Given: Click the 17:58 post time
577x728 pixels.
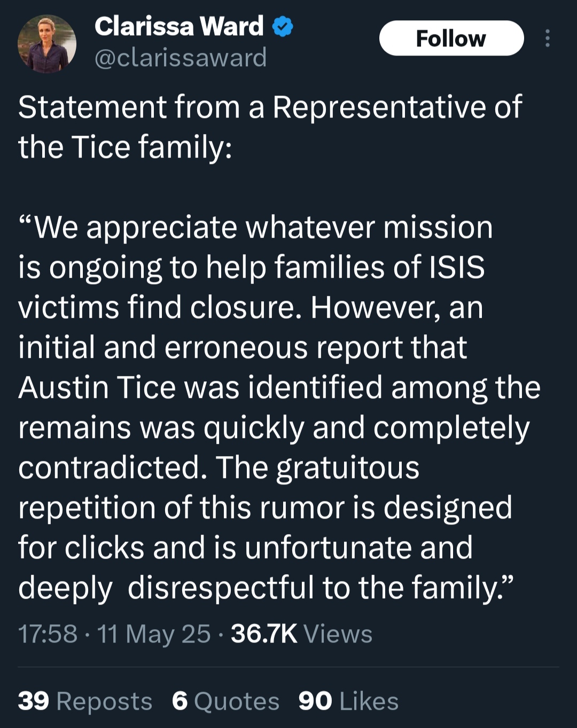Looking at the screenshot, I should [x=48, y=634].
